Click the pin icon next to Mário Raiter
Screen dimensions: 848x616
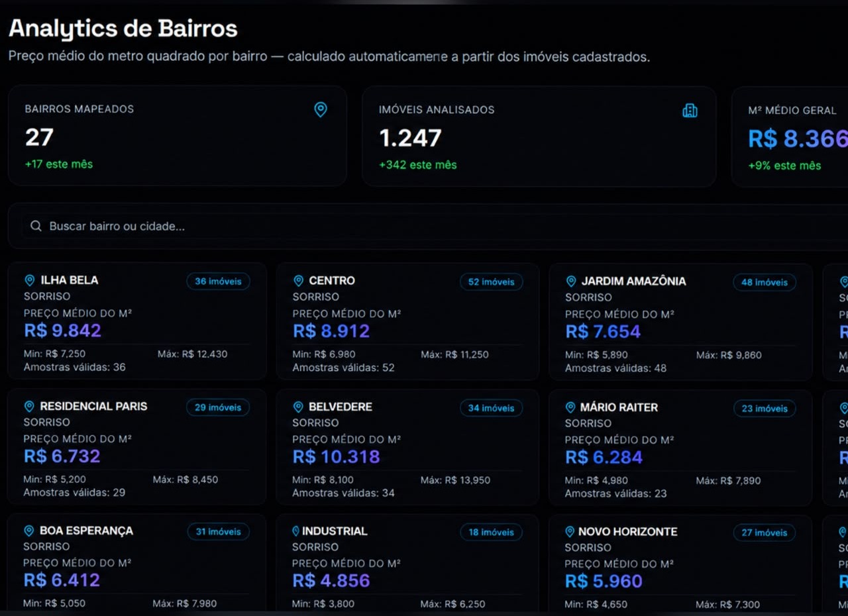tap(570, 407)
